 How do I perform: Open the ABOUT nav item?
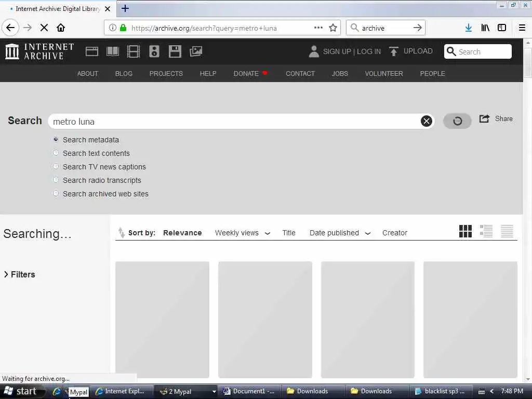tap(87, 74)
